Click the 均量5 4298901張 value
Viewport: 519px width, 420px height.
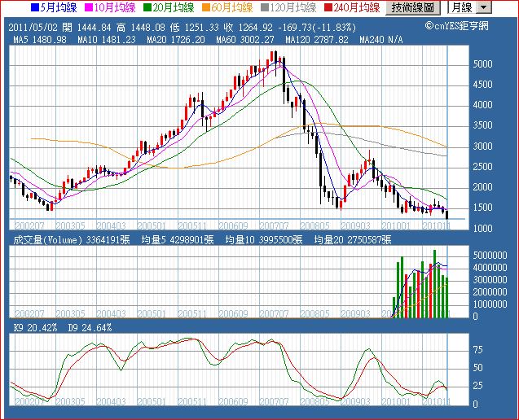click(178, 240)
